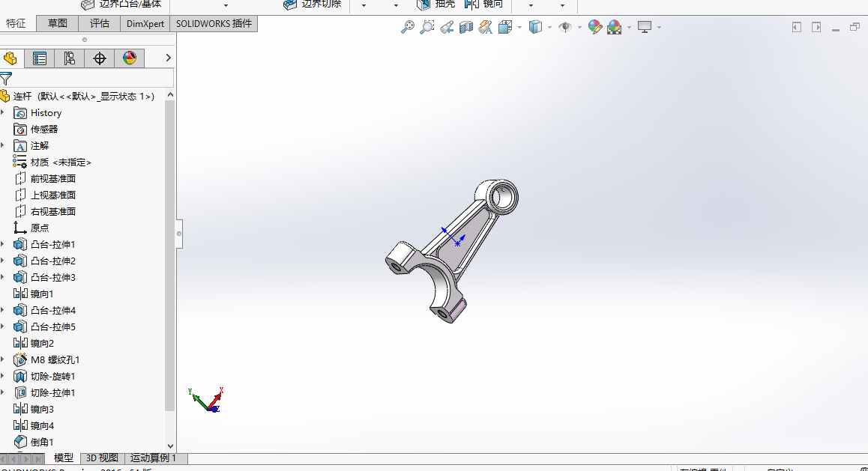Open the DimXpertManager crosshair tab
This screenshot has width=868, height=471.
(x=100, y=58)
